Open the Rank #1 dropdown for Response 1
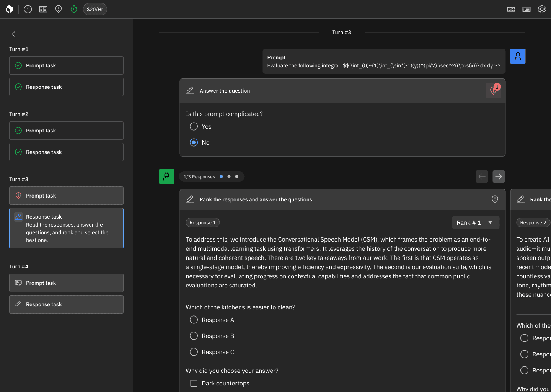 click(x=476, y=222)
